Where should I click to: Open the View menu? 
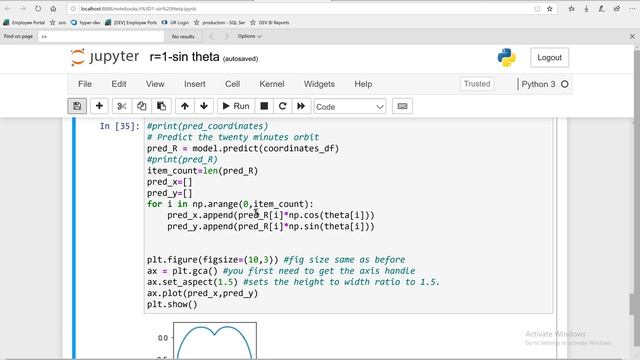(x=155, y=84)
